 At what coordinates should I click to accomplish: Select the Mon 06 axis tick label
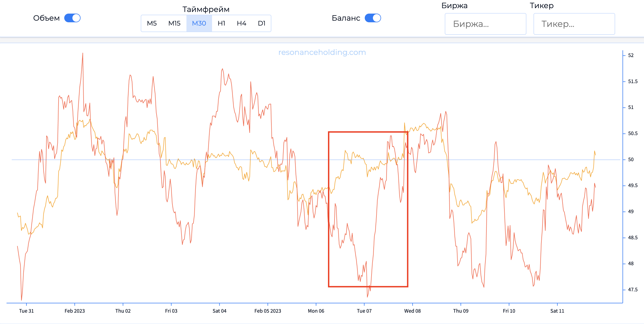pos(316,311)
